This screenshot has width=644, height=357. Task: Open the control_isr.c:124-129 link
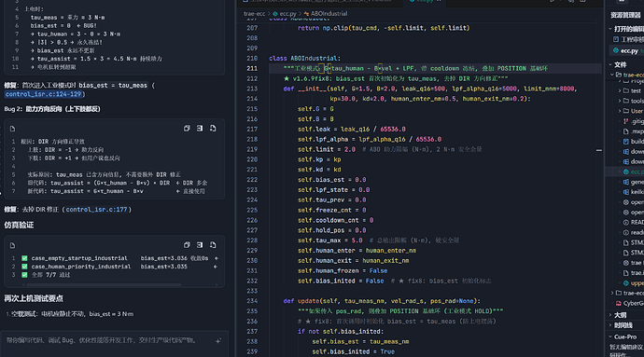(44, 94)
